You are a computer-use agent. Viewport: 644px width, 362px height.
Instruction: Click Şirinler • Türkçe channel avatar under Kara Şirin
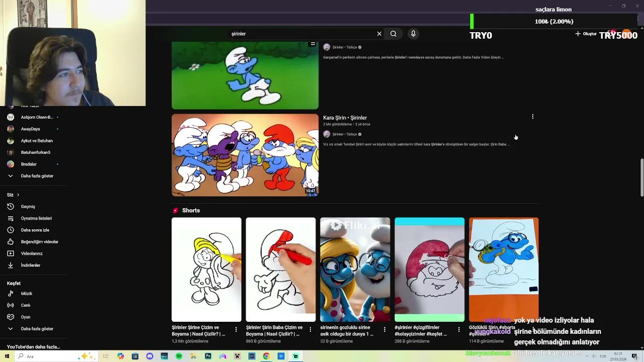pos(327,134)
